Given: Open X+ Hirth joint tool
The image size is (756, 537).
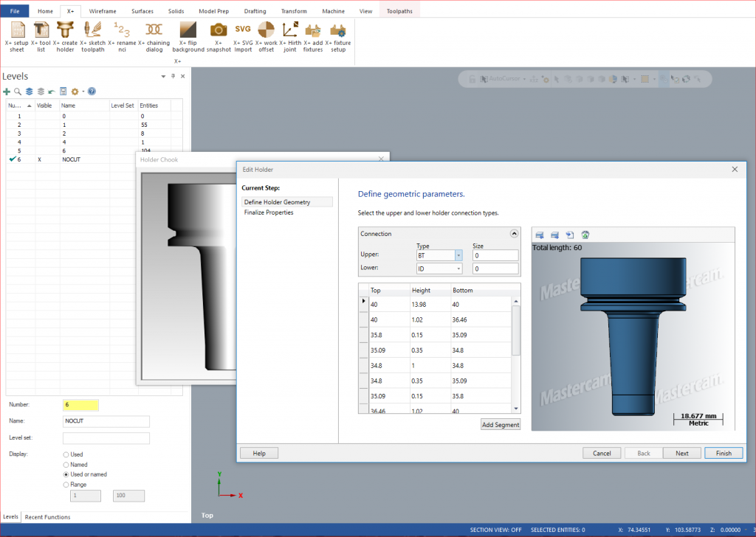Looking at the screenshot, I should (x=290, y=31).
